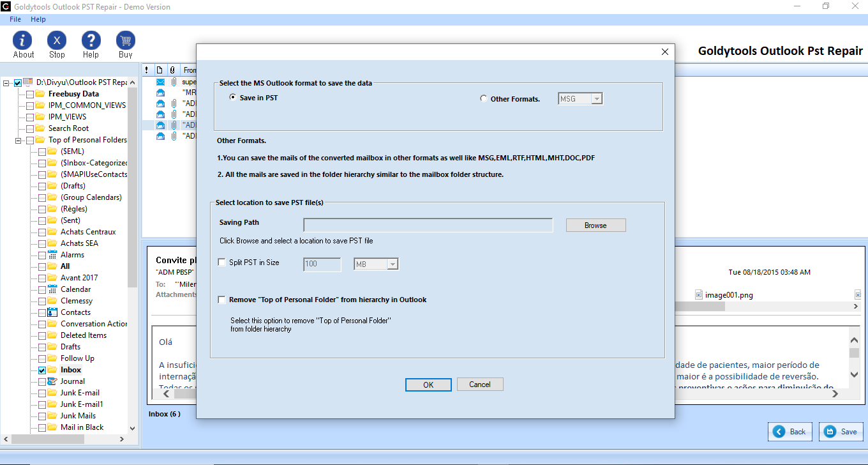Select the Save in PST radio button
The image size is (868, 465).
click(x=232, y=98)
